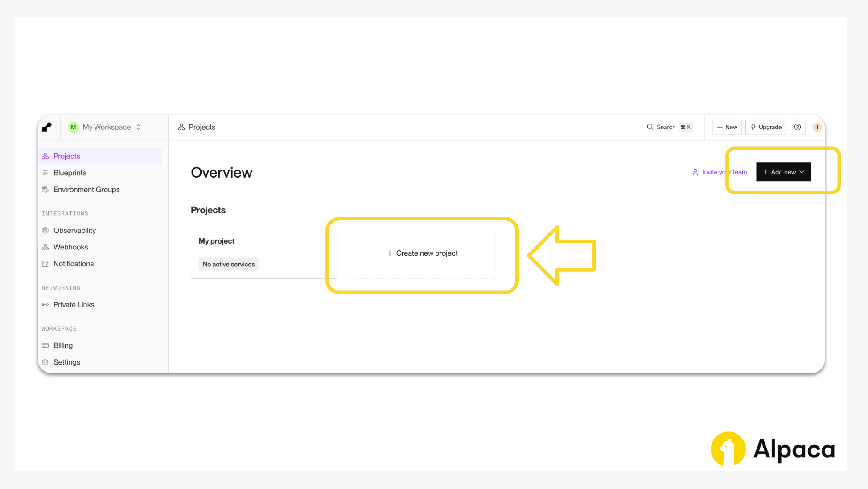Open Notifications in sidebar
The height and width of the screenshot is (489, 868).
click(74, 264)
